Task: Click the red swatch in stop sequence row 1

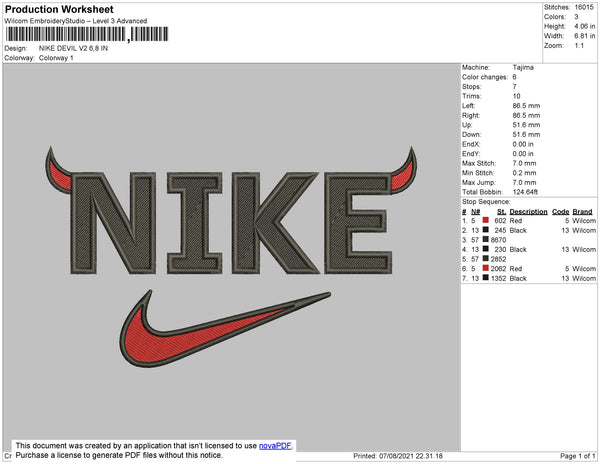Action: (x=486, y=220)
